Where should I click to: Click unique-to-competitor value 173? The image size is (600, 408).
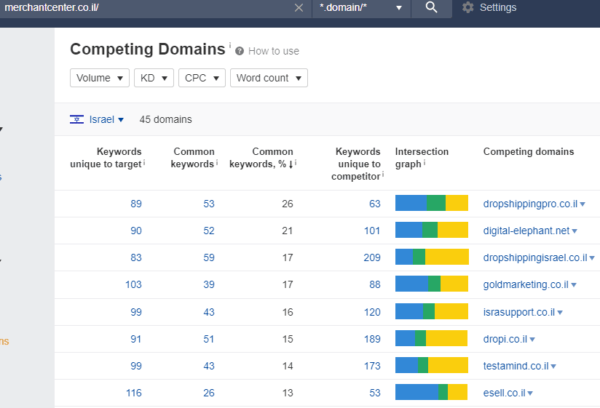point(372,366)
